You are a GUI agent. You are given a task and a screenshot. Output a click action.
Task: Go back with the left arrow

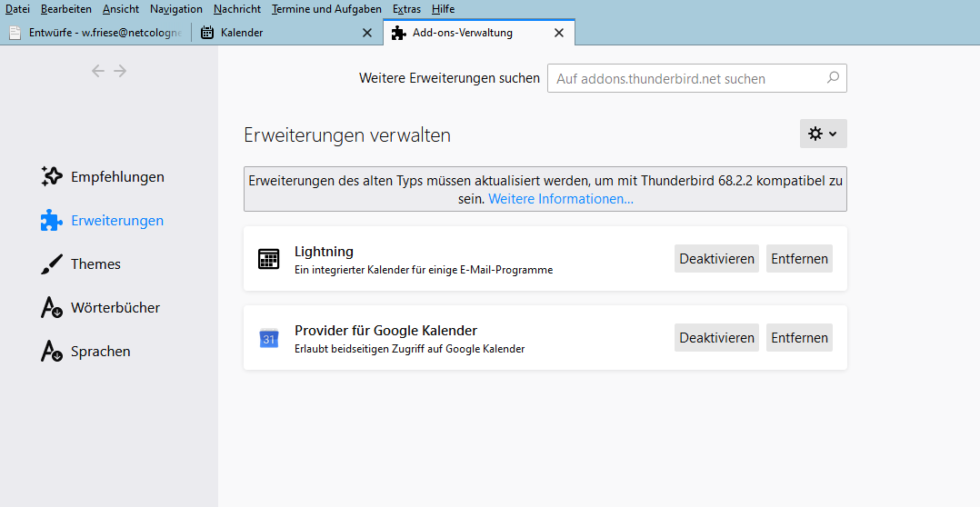pos(98,71)
